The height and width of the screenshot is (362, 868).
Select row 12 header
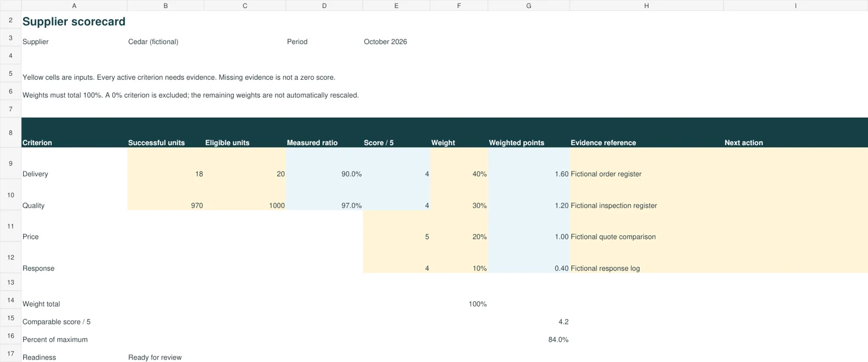(10, 257)
